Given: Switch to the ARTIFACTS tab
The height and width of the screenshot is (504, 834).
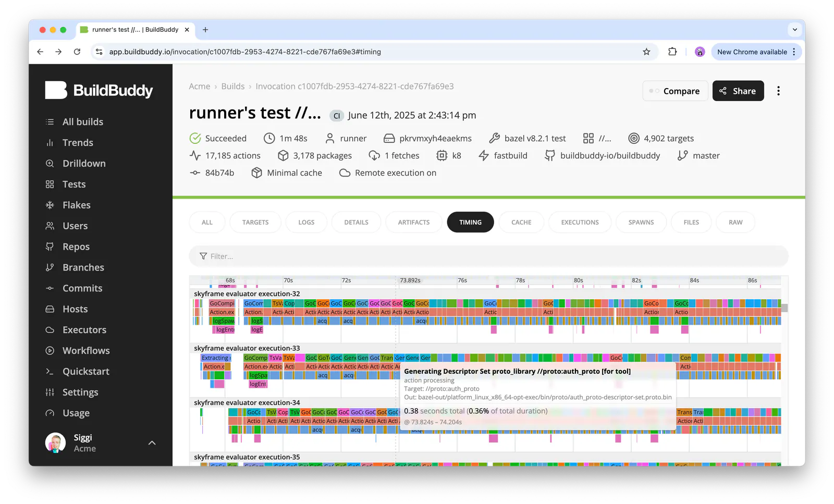Looking at the screenshot, I should tap(414, 222).
